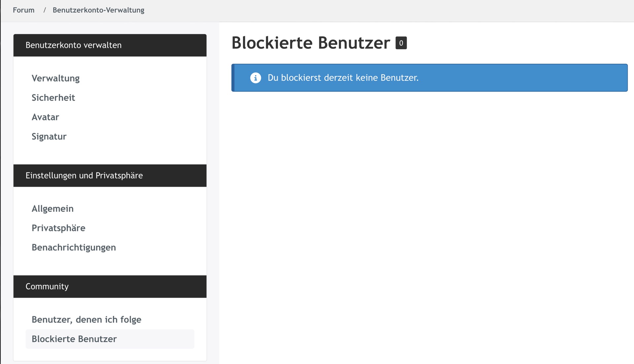Click Benutzerkonto verwalten section header
Screen dimensions: 634x364
pos(73,45)
